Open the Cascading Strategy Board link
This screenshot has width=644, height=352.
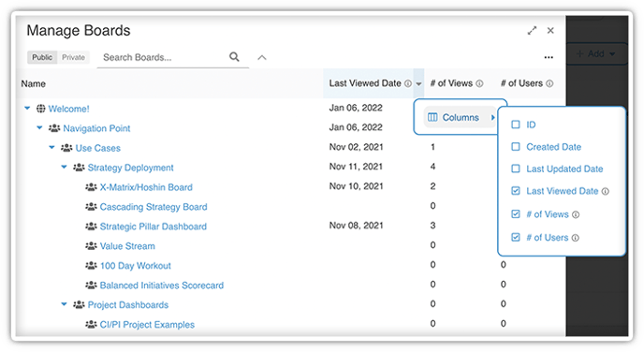click(x=154, y=207)
